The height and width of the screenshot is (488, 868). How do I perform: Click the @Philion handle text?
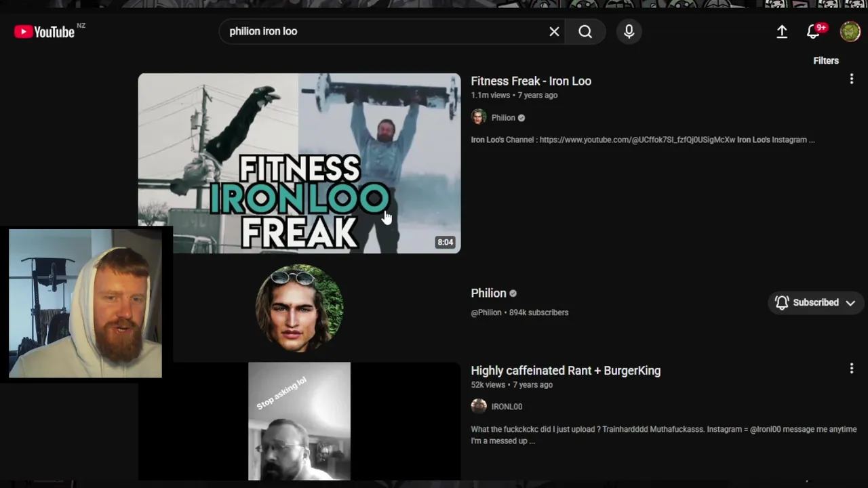pyautogui.click(x=486, y=312)
